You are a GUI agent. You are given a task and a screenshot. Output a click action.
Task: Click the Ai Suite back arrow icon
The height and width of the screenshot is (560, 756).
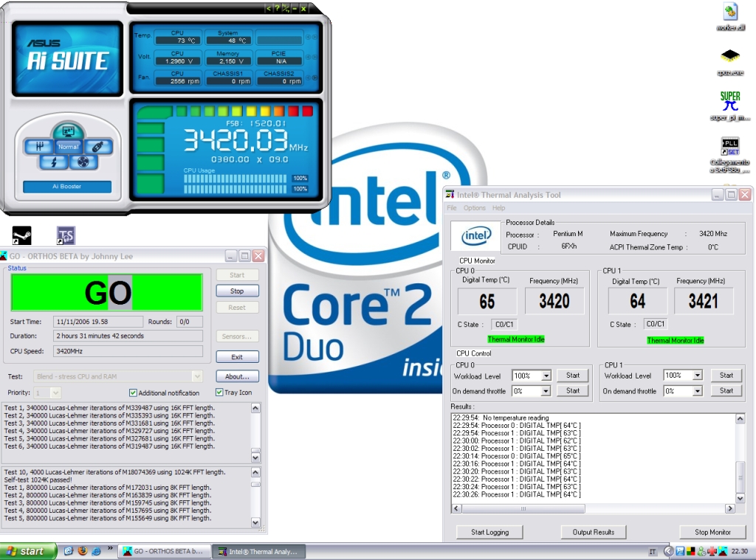click(x=268, y=8)
